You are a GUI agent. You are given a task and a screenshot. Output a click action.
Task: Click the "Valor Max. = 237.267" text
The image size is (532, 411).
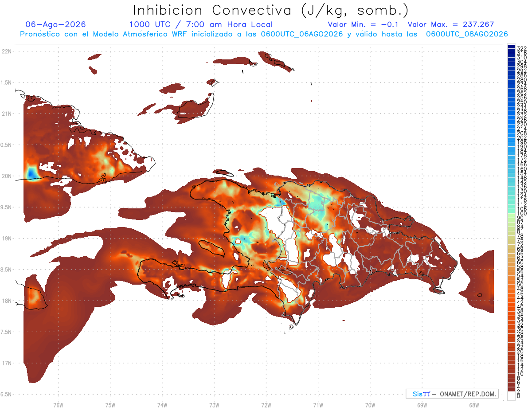click(451, 24)
